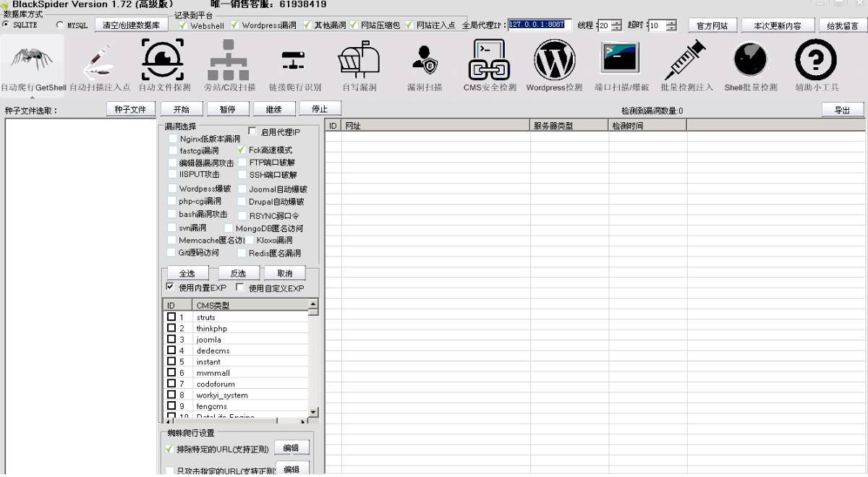Screen dimensions: 868x477
Task: Check the dedecms CMS row checkbox
Action: point(171,351)
